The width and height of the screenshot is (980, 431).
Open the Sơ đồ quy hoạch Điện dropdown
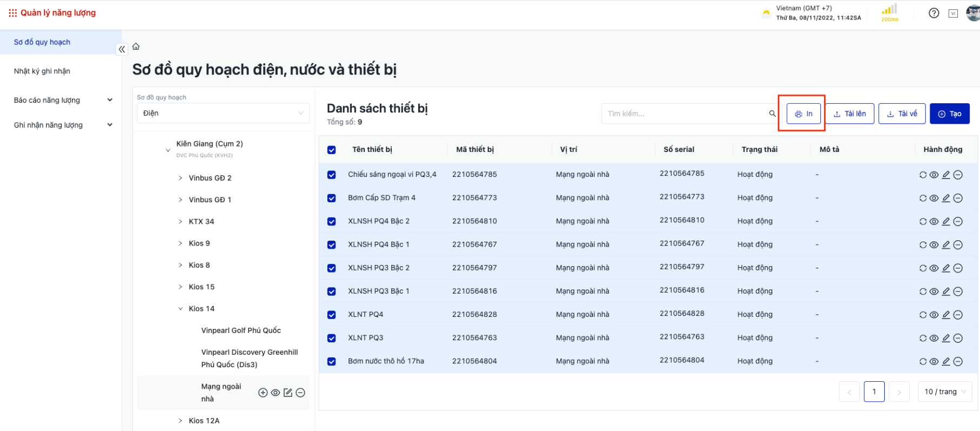click(223, 113)
